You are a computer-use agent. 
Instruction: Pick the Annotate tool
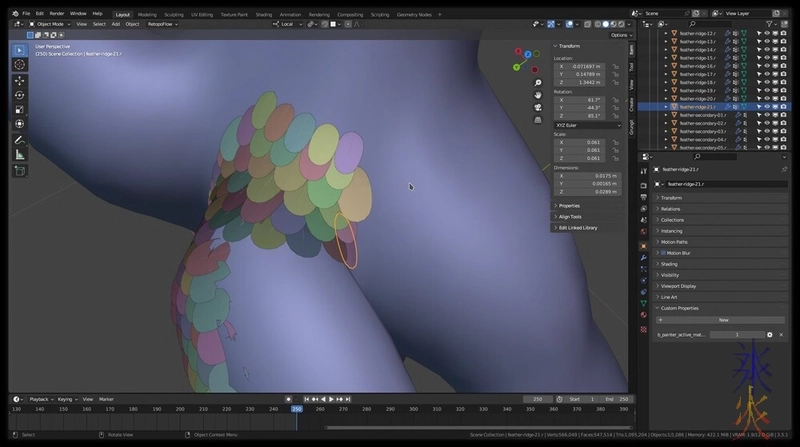pyautogui.click(x=19, y=140)
